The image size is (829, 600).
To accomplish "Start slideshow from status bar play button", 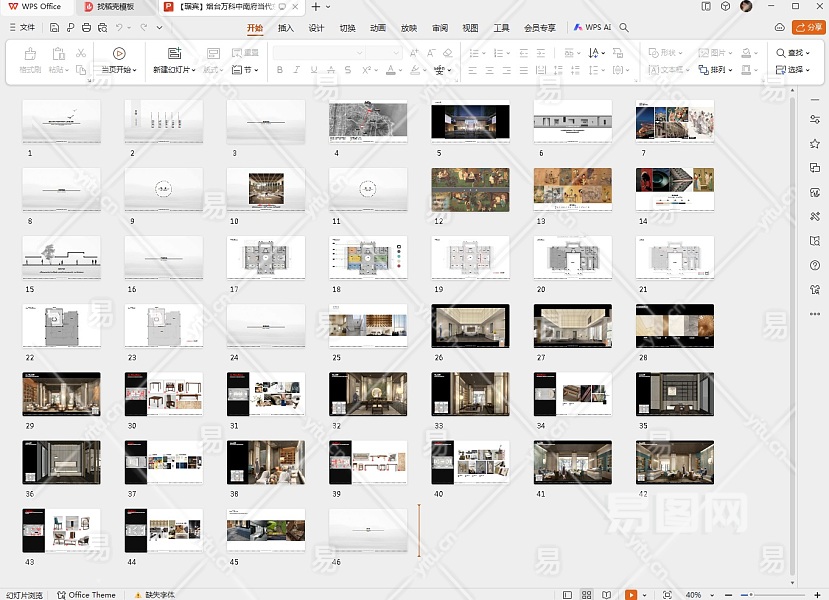I will pos(631,595).
